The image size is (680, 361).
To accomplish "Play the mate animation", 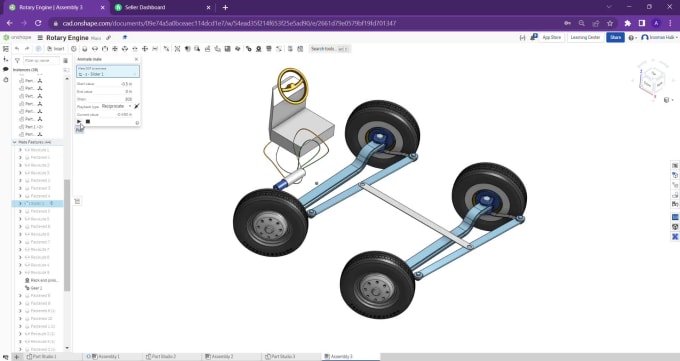I will click(x=79, y=121).
